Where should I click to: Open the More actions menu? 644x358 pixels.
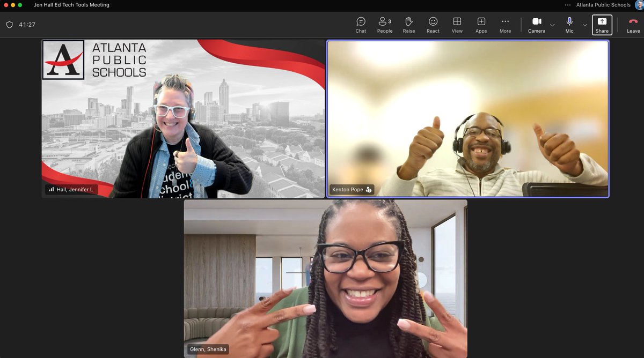pyautogui.click(x=505, y=25)
